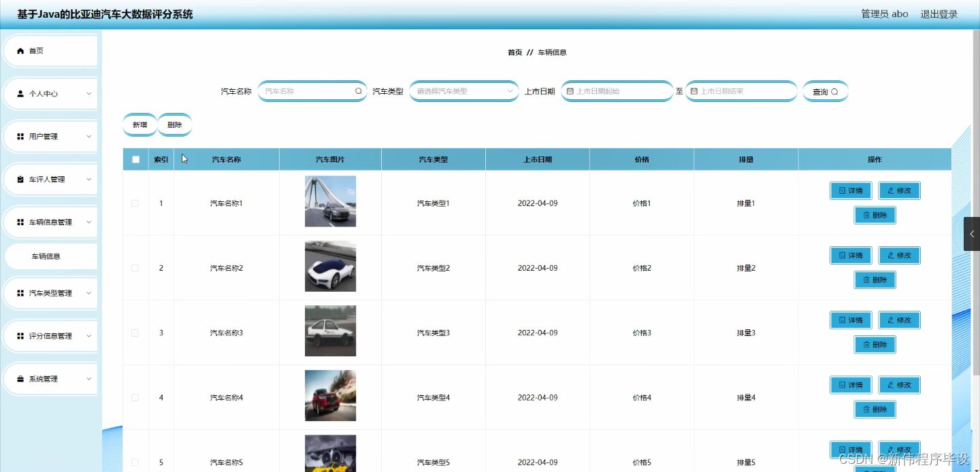
Task: Open the 用户管理 sidebar menu
Action: coord(50,137)
